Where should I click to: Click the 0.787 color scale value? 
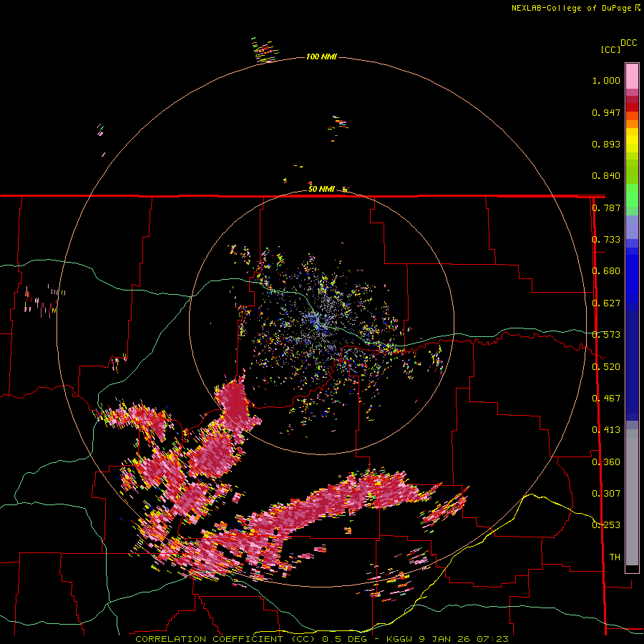pyautogui.click(x=606, y=208)
